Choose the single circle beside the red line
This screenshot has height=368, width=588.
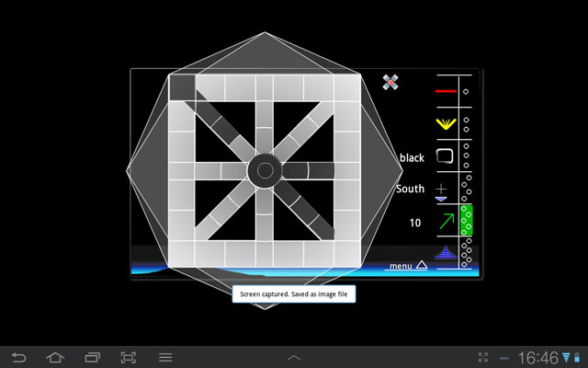click(x=466, y=92)
